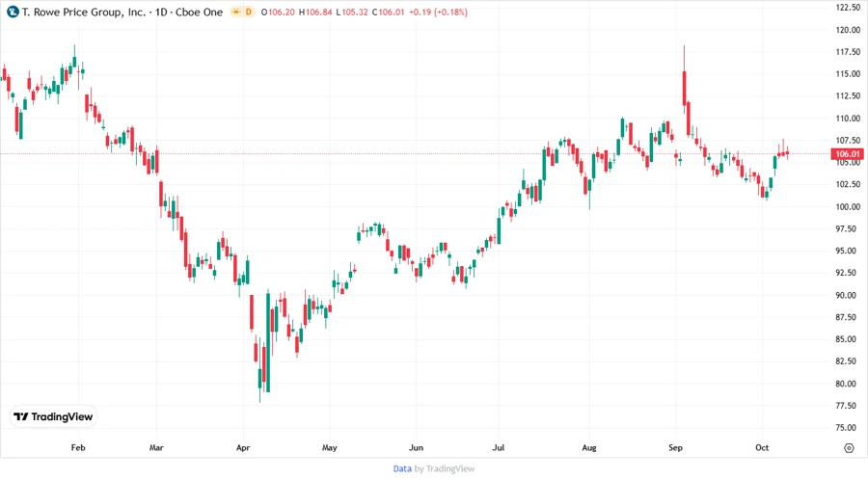The width and height of the screenshot is (868, 480).
Task: Open the blue Data link below chart
Action: 402,468
